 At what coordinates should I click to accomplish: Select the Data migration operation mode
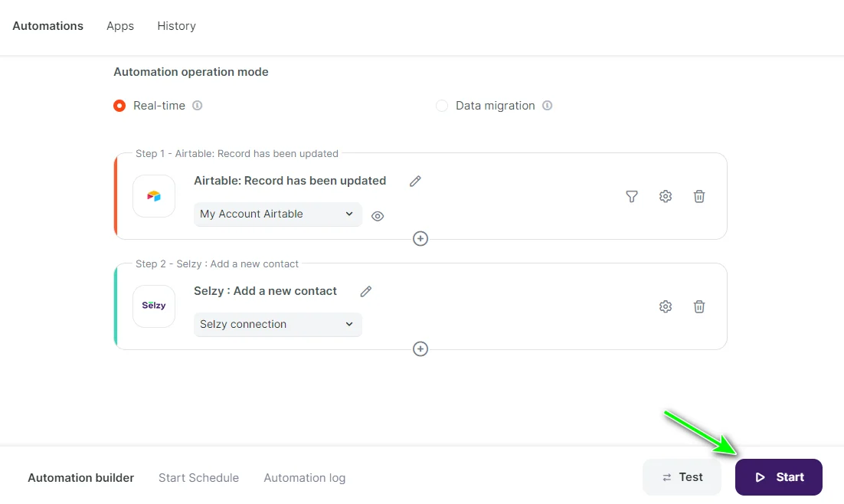(442, 106)
